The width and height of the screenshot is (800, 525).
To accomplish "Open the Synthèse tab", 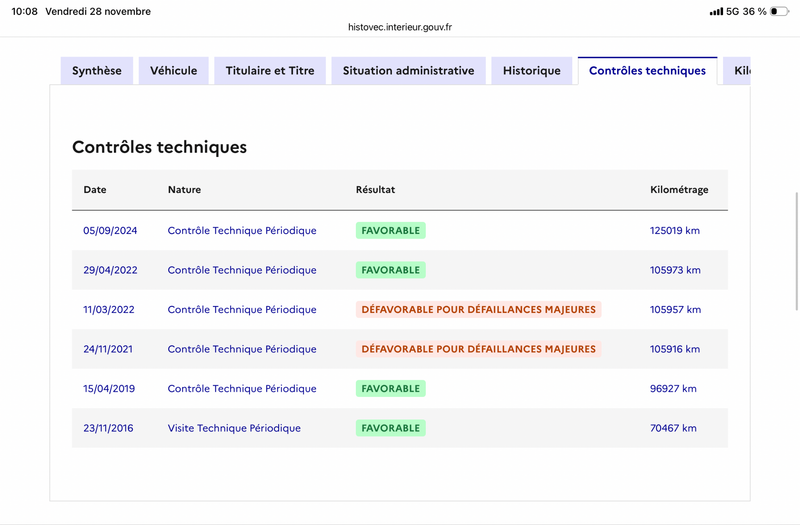I will tap(97, 71).
